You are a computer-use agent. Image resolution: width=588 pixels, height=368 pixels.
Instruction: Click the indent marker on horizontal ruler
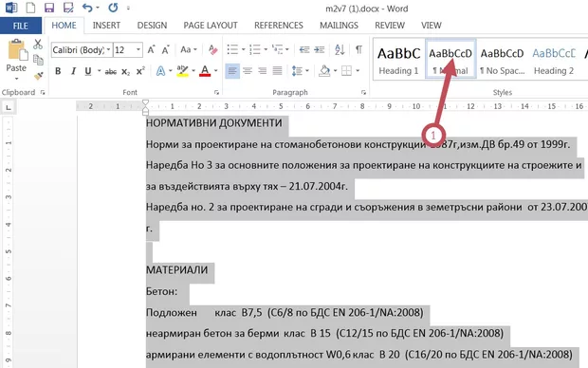145,108
